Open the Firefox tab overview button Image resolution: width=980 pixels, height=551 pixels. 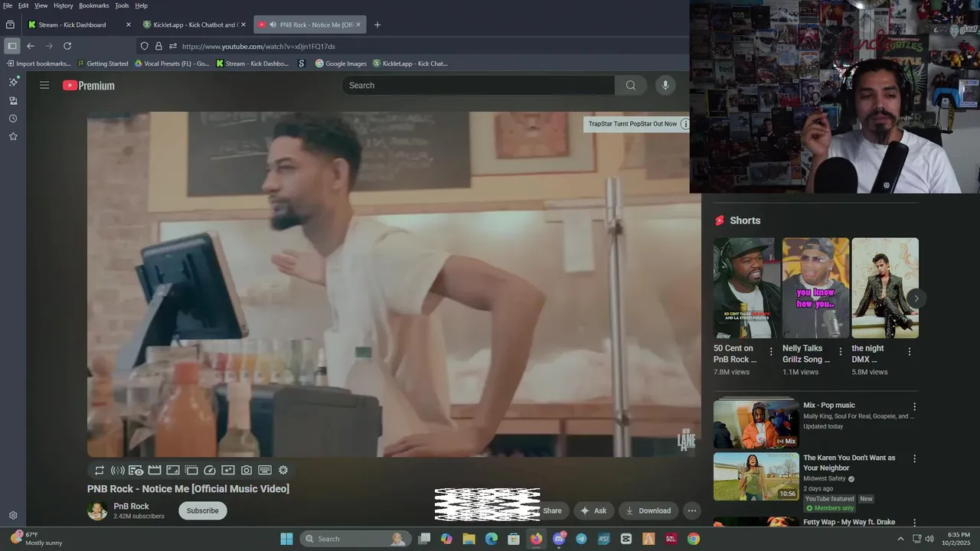coord(10,24)
